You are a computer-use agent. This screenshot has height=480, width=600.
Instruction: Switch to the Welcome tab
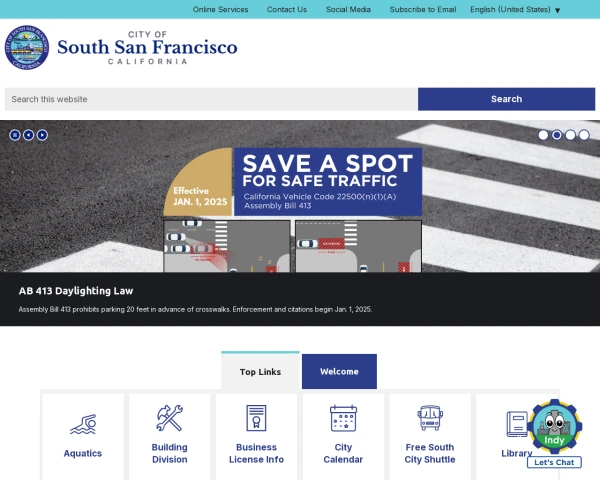[339, 371]
